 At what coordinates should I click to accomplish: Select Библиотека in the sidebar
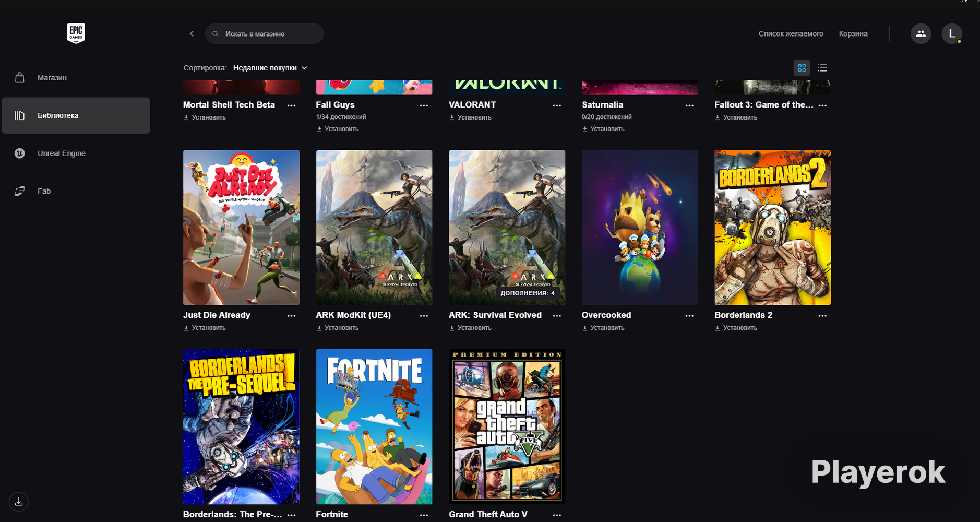click(76, 115)
